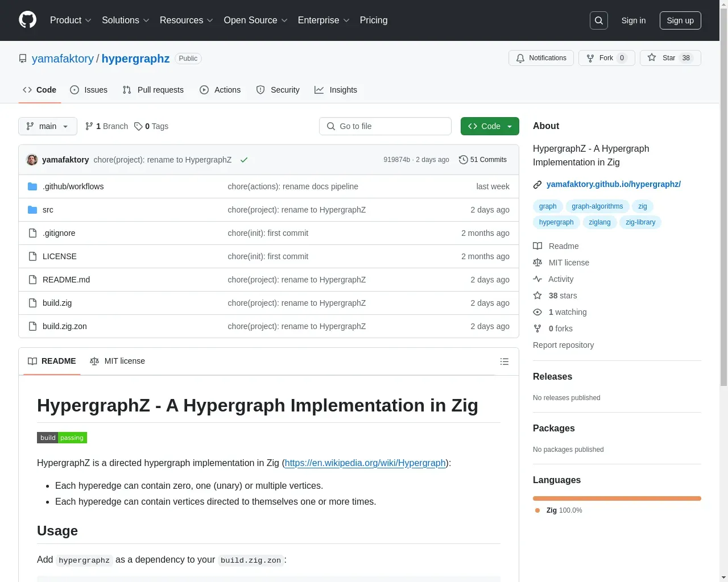
Task: Click the green check commit status icon
Action: pyautogui.click(x=244, y=160)
